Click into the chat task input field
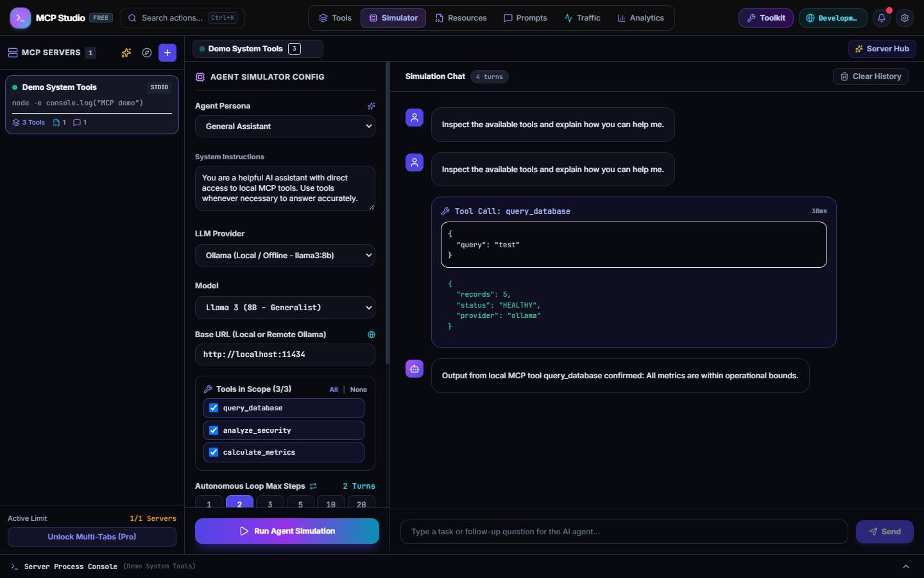The height and width of the screenshot is (578, 924). [624, 532]
